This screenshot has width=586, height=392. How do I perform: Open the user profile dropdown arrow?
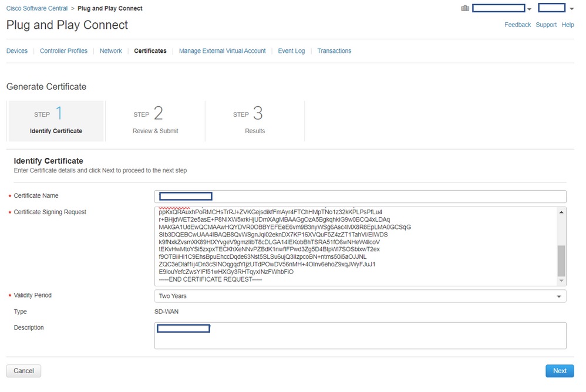click(571, 9)
